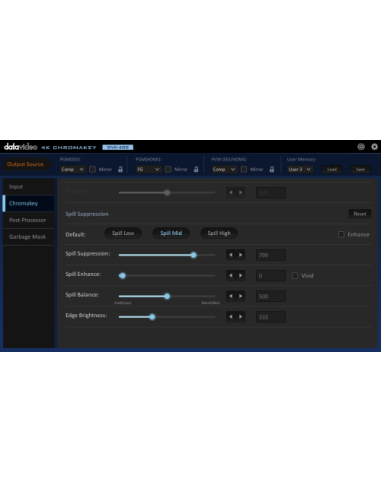Tick the Vivid checkbox

(x=295, y=276)
